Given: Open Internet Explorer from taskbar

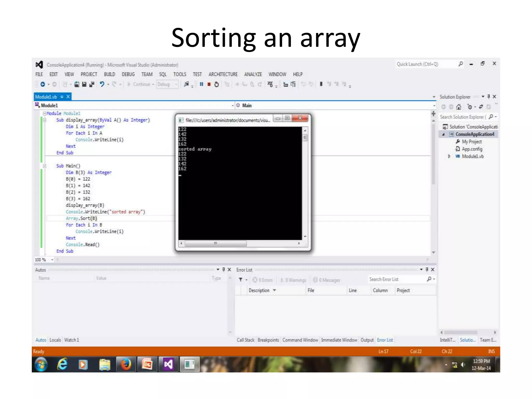Looking at the screenshot, I should point(62,364).
